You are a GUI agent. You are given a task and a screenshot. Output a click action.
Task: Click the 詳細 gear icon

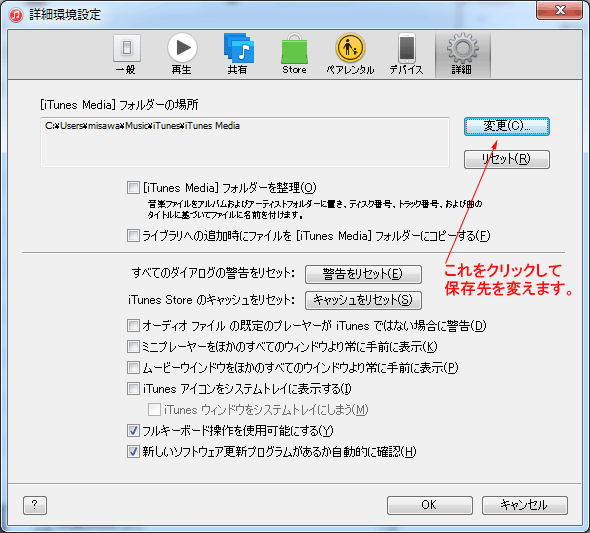[462, 49]
